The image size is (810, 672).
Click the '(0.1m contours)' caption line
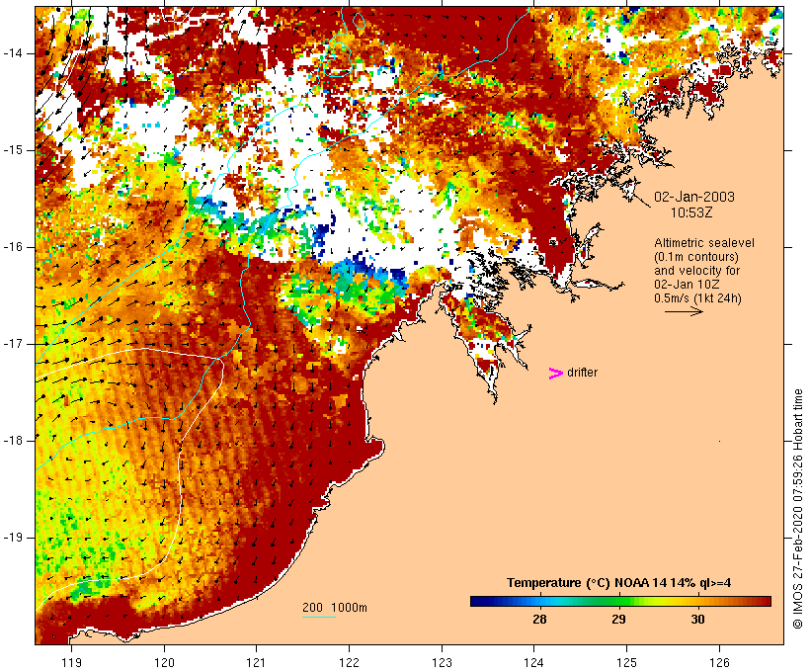[695, 257]
